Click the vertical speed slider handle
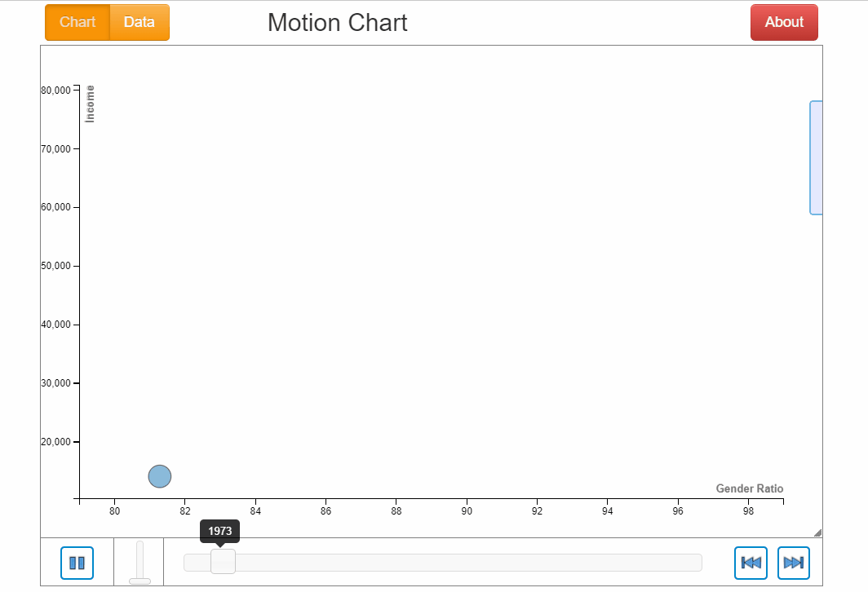Screen dimensions: 868x592 [x=139, y=581]
